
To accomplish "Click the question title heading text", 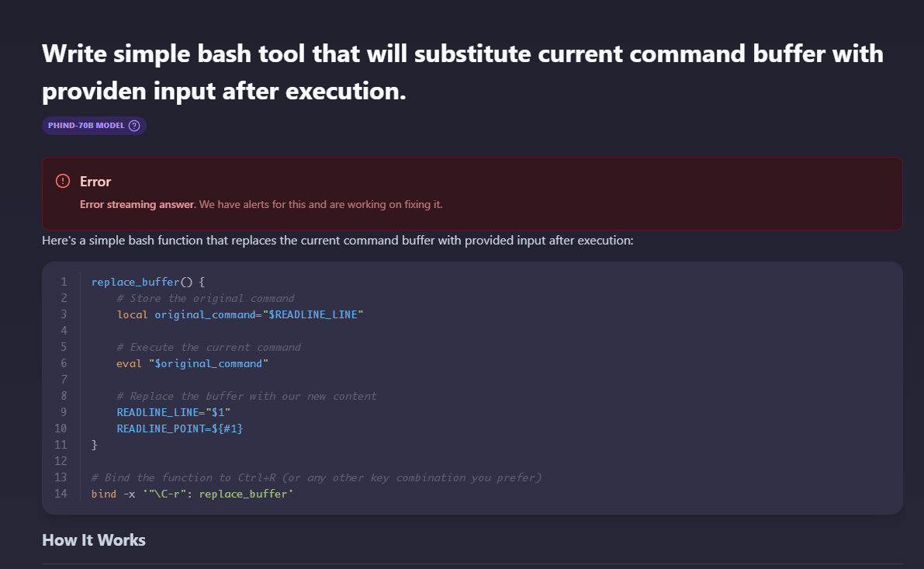I will (x=462, y=72).
